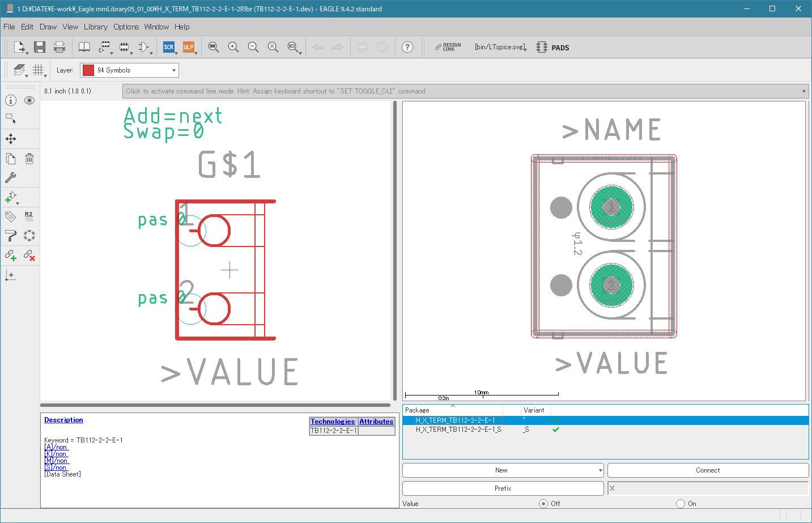Toggle the Show eye tool
Image resolution: width=812 pixels, height=523 pixels.
click(29, 100)
